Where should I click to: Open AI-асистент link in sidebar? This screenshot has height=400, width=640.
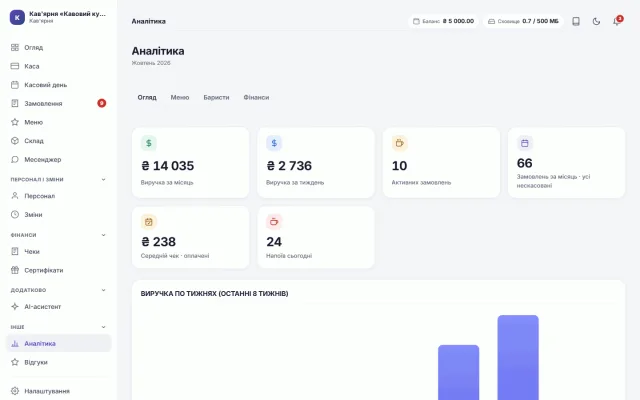pyautogui.click(x=58, y=307)
